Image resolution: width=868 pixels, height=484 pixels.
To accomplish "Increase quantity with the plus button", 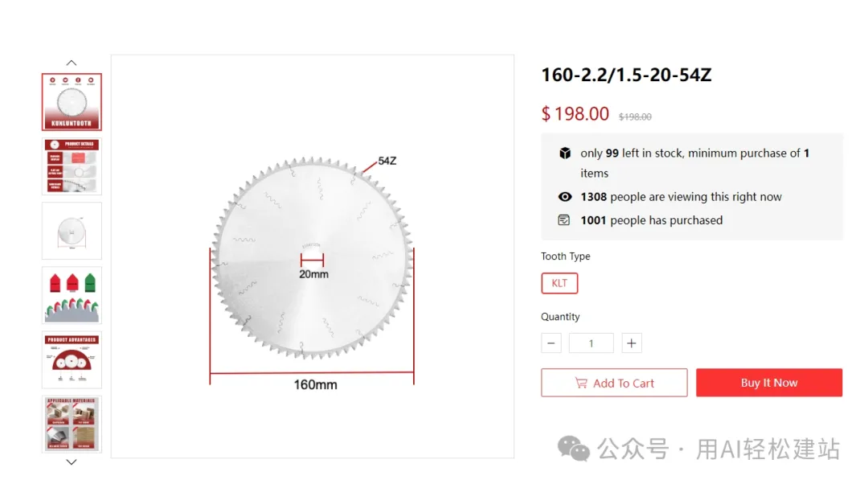I will tap(632, 343).
